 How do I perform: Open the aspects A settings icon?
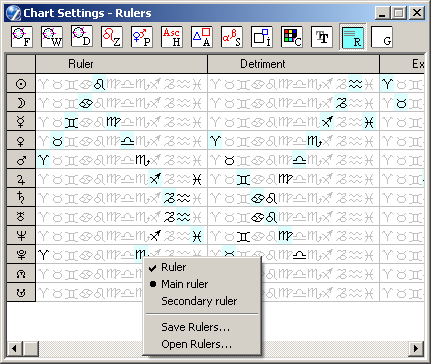click(x=202, y=37)
